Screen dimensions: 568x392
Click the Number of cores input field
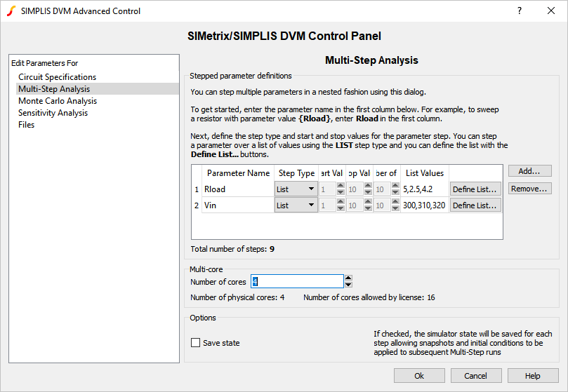(x=296, y=281)
